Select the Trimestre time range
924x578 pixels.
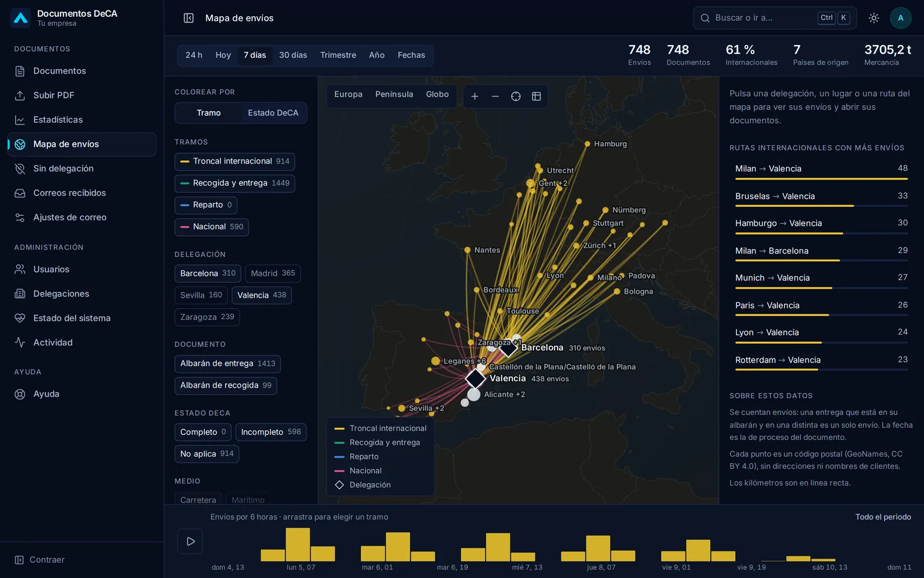[x=338, y=55]
